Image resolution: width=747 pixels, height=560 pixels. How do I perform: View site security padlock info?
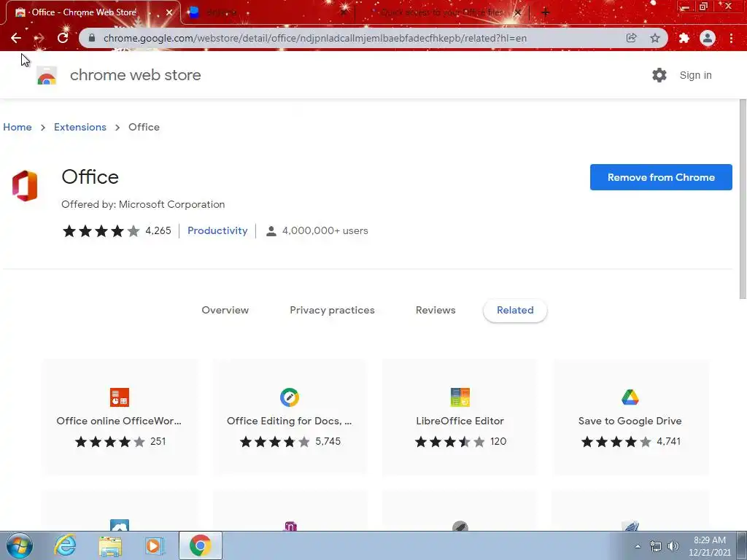[x=92, y=38]
